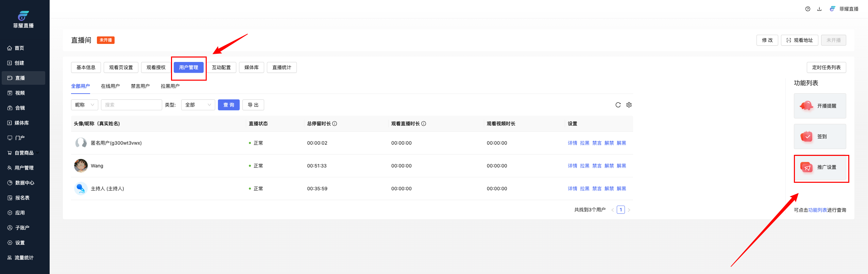
Task: Expand the 昵称 search field dropdown
Action: click(x=85, y=105)
